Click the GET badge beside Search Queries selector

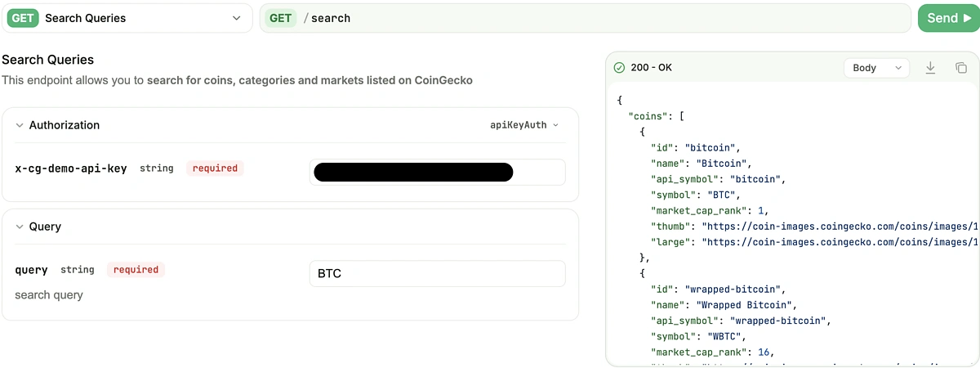pyautogui.click(x=23, y=18)
